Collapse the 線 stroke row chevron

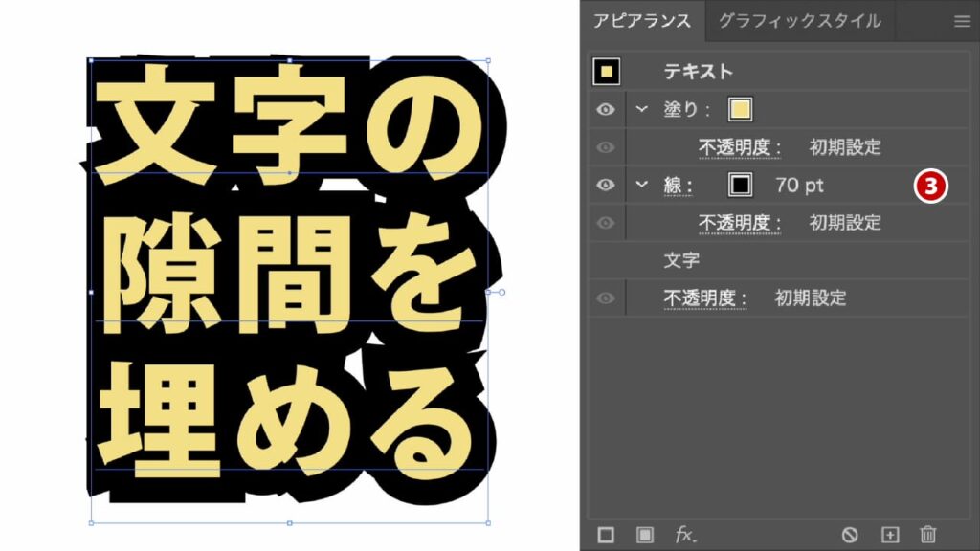click(641, 185)
